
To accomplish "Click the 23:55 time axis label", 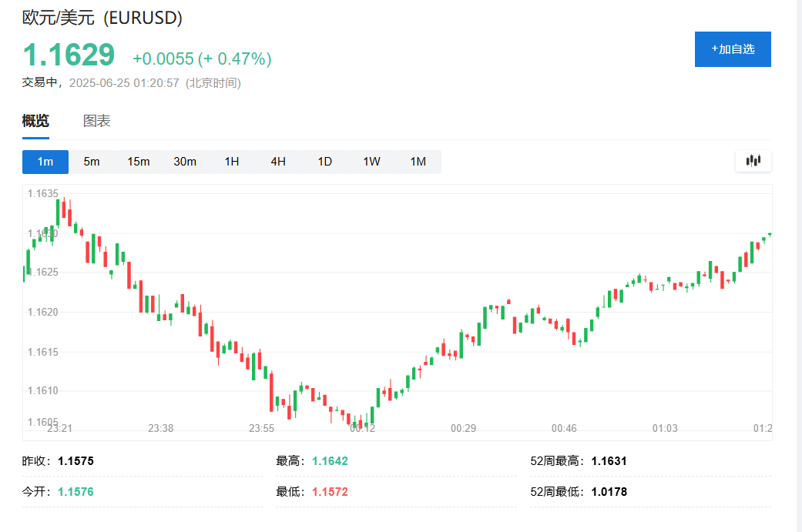I will (261, 428).
